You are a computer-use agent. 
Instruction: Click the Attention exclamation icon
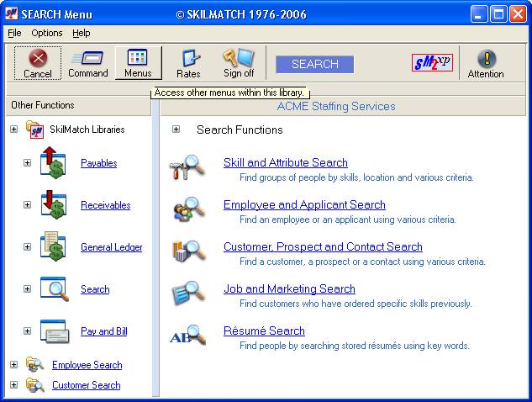(x=487, y=58)
